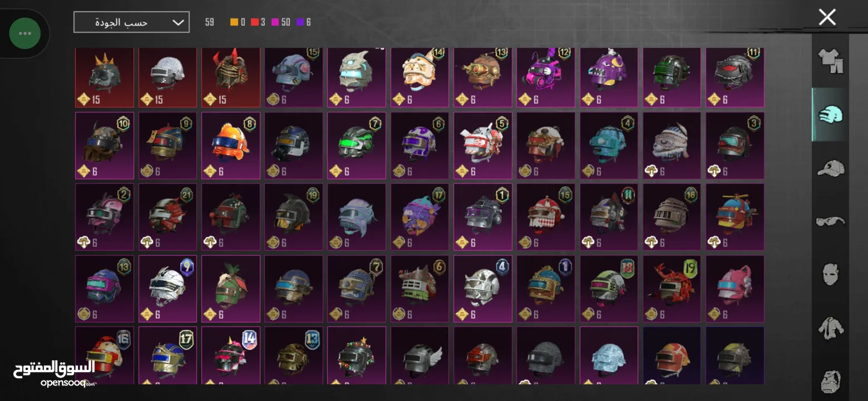868x401 pixels.
Task: Open the glasses category icon
Action: 830,222
